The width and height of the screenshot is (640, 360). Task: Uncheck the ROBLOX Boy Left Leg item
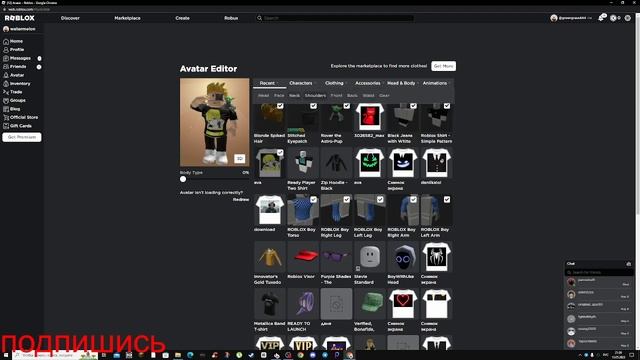(380, 200)
